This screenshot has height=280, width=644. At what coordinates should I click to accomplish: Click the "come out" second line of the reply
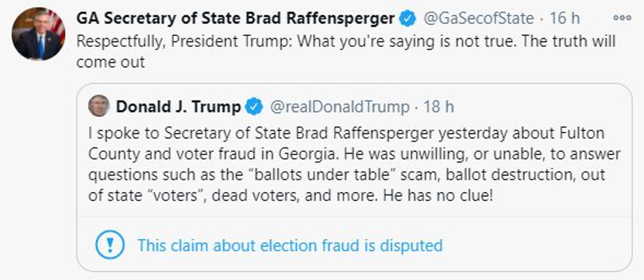coord(110,62)
